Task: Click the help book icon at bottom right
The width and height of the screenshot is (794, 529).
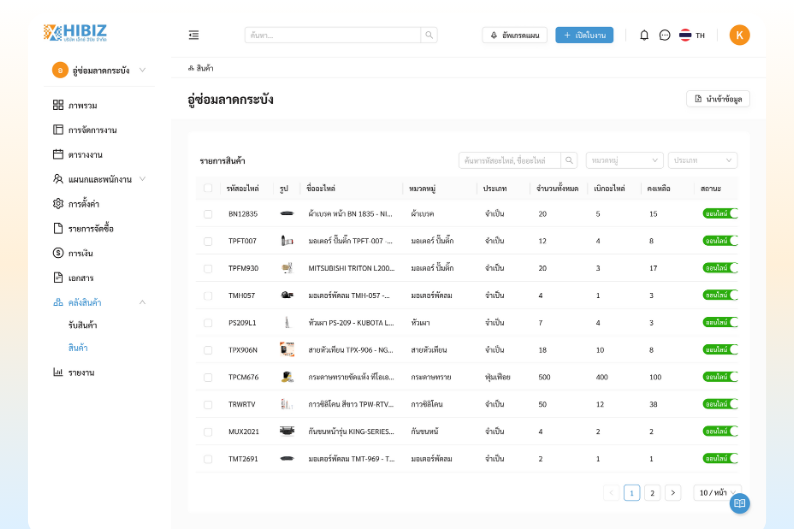Action: click(x=739, y=503)
